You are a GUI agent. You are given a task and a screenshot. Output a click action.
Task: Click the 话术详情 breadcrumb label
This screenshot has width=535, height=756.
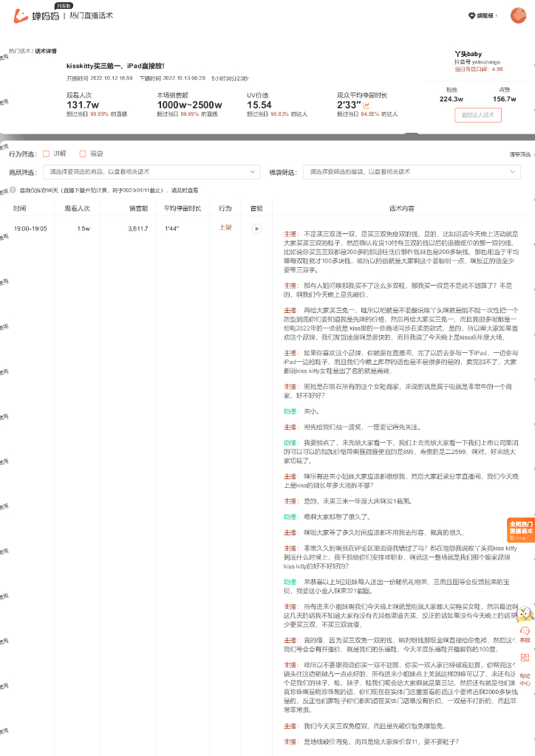(x=46, y=51)
